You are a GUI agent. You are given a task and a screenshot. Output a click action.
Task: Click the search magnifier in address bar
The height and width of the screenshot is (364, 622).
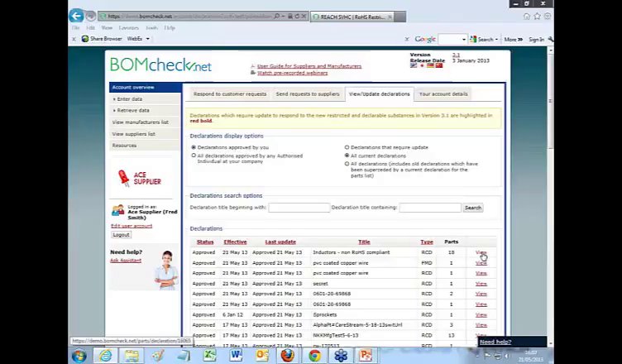coord(276,17)
